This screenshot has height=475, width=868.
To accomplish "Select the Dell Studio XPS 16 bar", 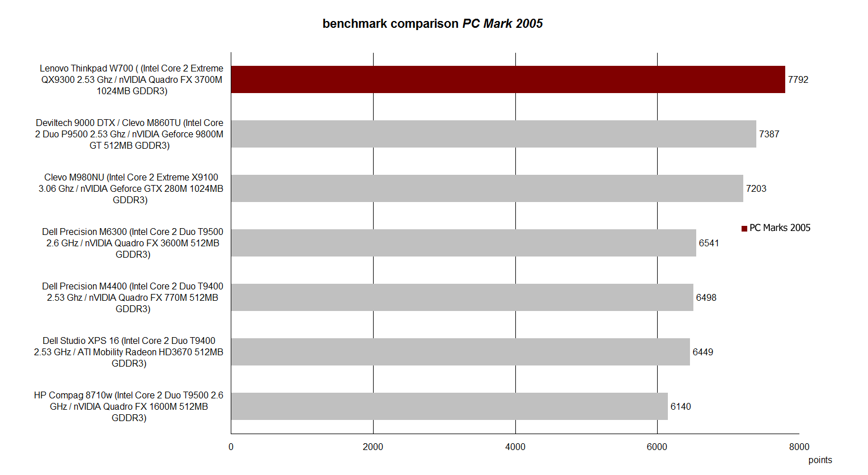I will [x=460, y=352].
